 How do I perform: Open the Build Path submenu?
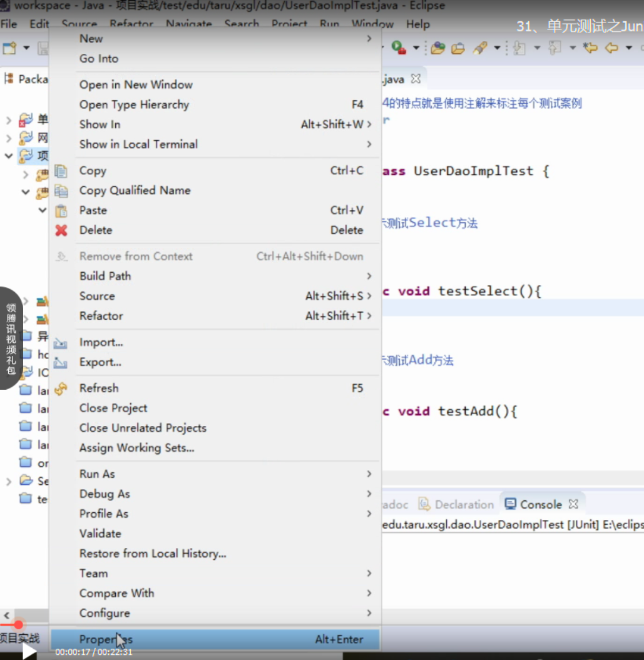click(x=215, y=276)
